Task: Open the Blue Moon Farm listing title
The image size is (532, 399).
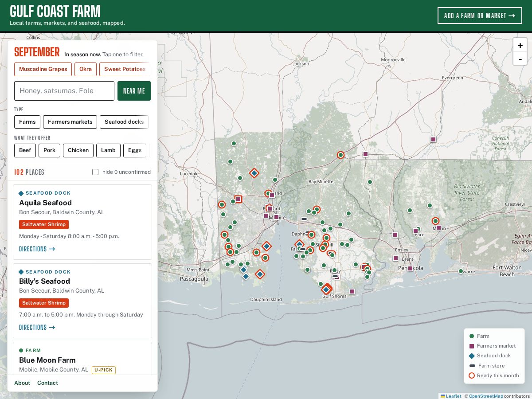Action: [x=47, y=360]
